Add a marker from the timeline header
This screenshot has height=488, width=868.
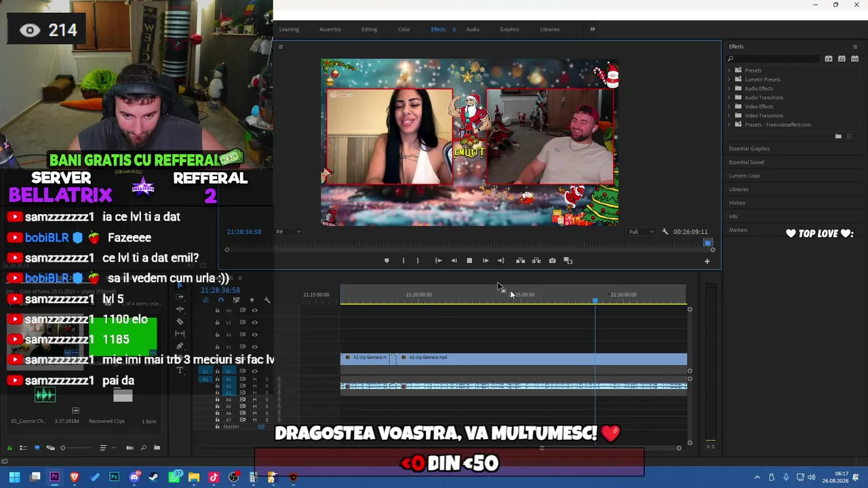click(x=252, y=300)
